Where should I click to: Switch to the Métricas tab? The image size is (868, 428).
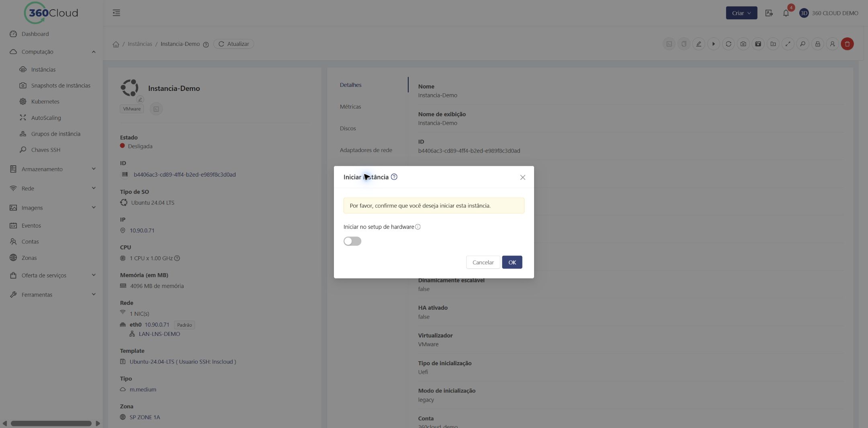(x=350, y=107)
